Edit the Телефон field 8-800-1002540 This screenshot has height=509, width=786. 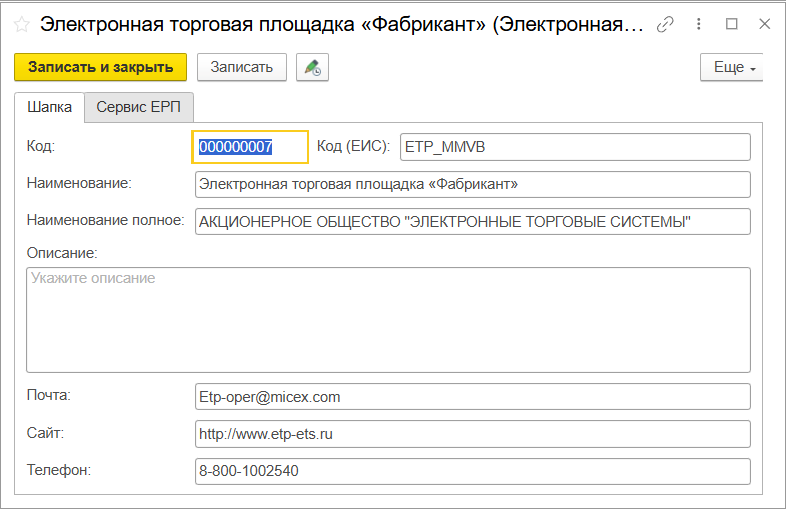coord(473,471)
